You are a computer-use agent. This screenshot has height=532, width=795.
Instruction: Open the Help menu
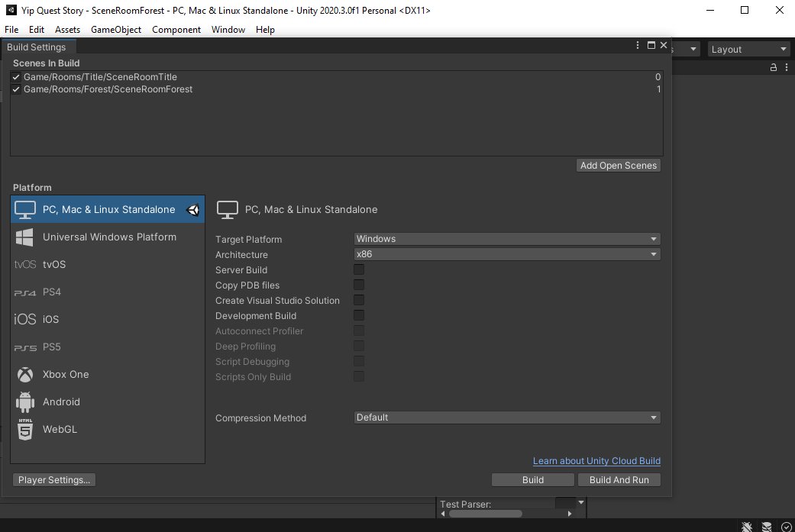[x=265, y=30]
